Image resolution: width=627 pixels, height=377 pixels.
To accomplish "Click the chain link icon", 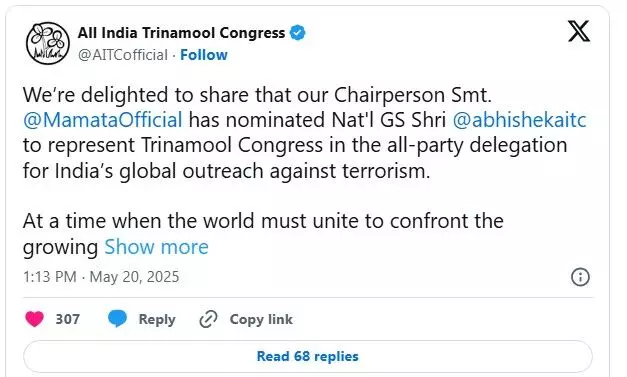I will pos(208,319).
